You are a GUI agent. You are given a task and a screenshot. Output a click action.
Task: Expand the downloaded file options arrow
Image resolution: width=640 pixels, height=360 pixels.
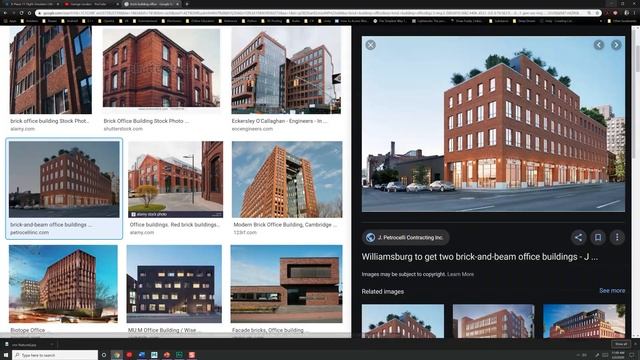point(52,344)
